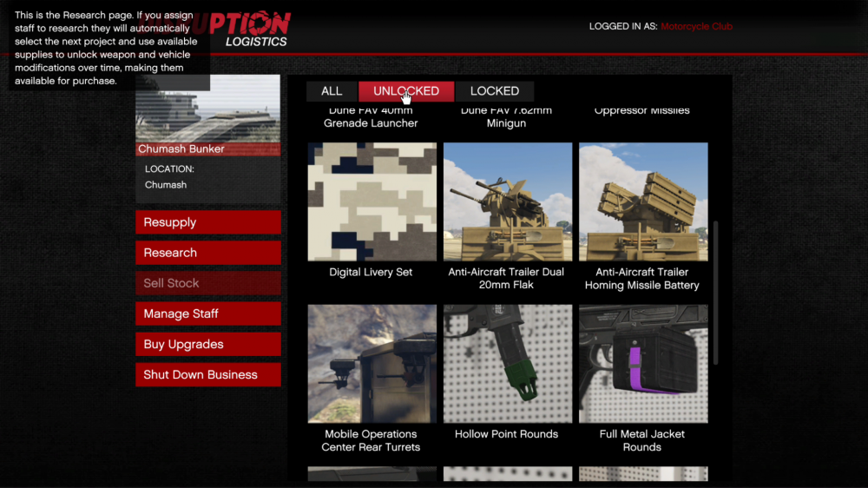Click the 'Dune FAV 40mm Grenade Launcher' caption

coord(371,117)
